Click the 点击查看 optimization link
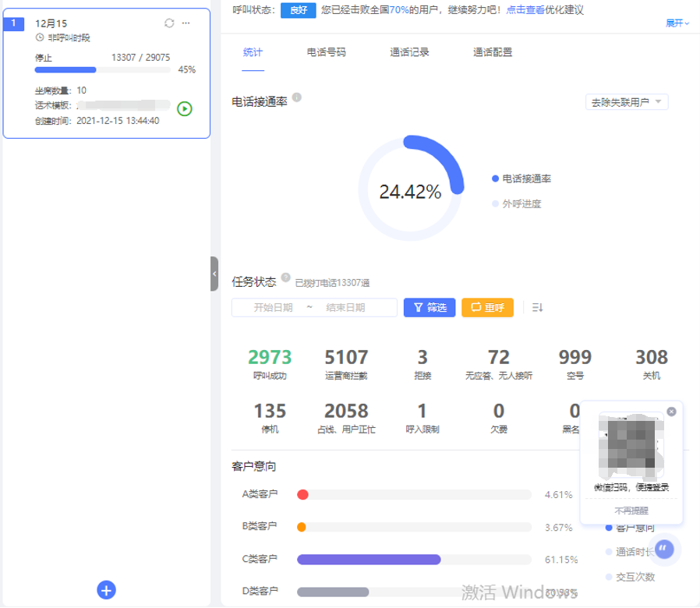700x608 pixels. [525, 9]
